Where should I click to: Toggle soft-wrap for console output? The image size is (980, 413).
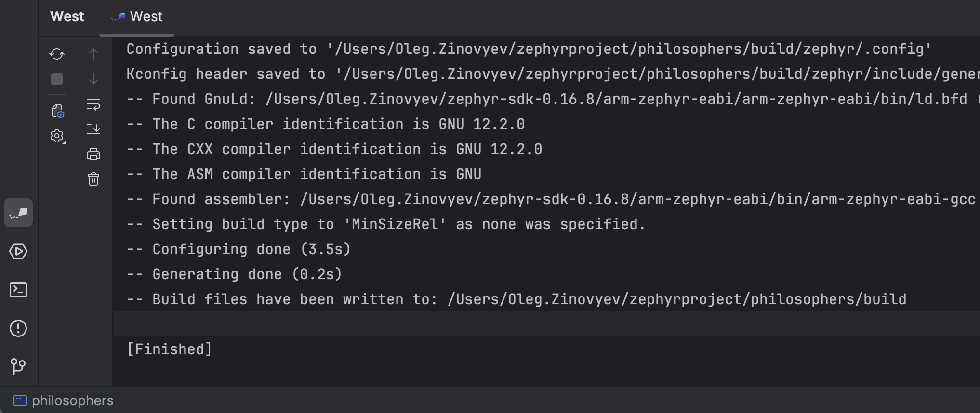pos(93,104)
